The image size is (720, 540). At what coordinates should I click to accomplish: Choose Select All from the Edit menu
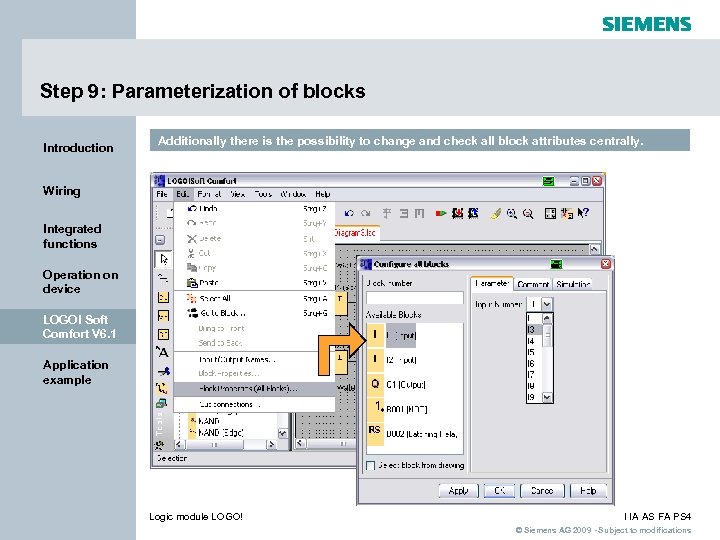[255, 298]
